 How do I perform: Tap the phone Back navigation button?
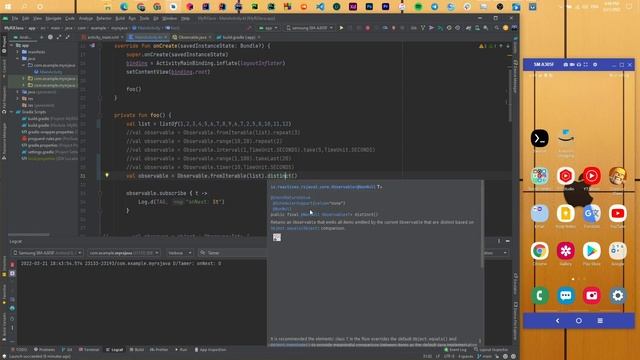[558, 321]
